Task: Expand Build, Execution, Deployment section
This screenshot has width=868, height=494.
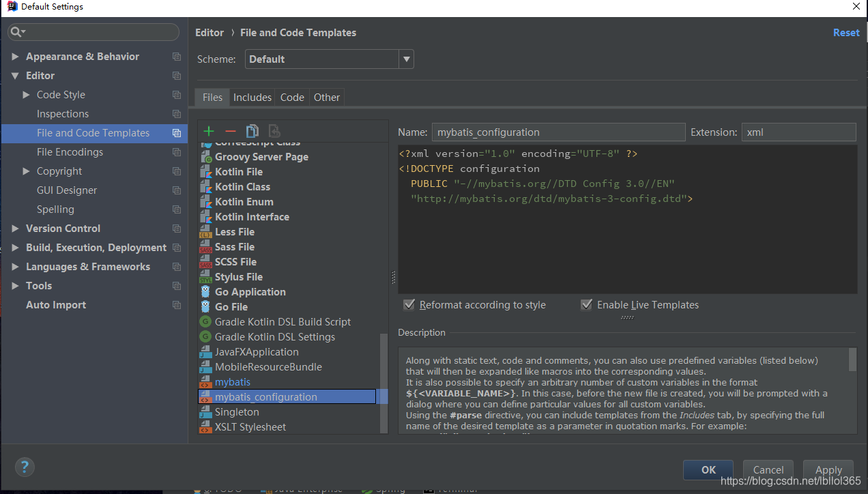Action: (x=16, y=248)
